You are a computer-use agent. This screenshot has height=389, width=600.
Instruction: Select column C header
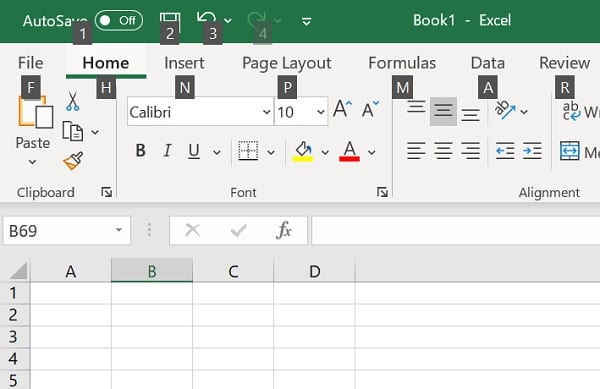pyautogui.click(x=233, y=272)
